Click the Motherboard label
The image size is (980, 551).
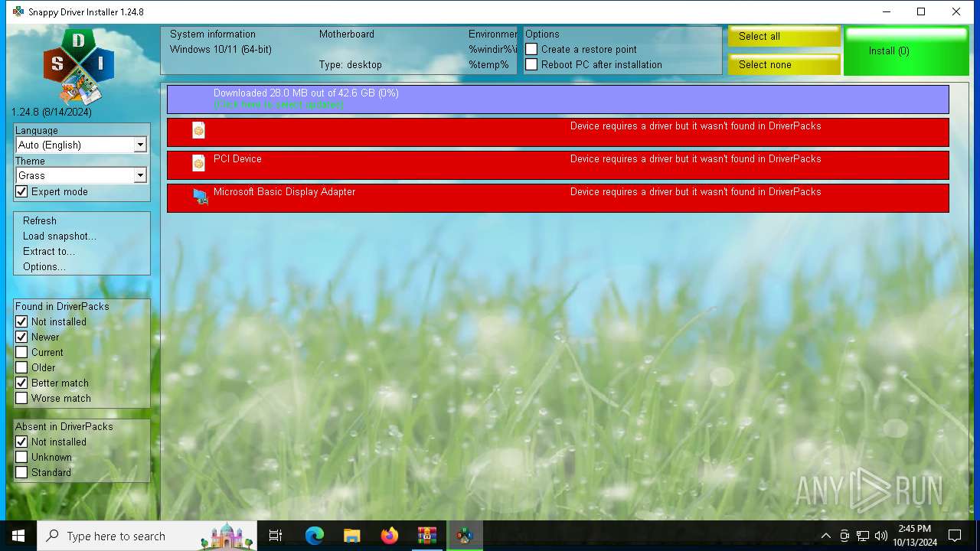[347, 34]
